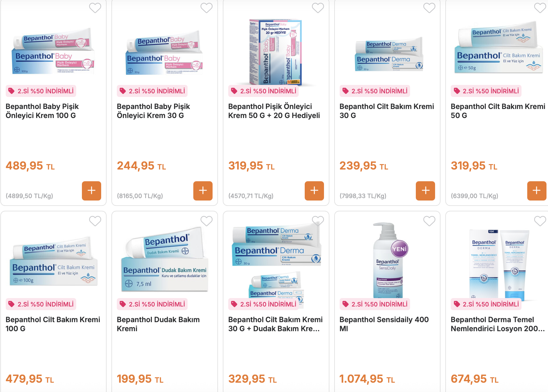
Task: Click heart icon on Bepanthol Dudak Bakım Kremi
Action: pos(207,221)
